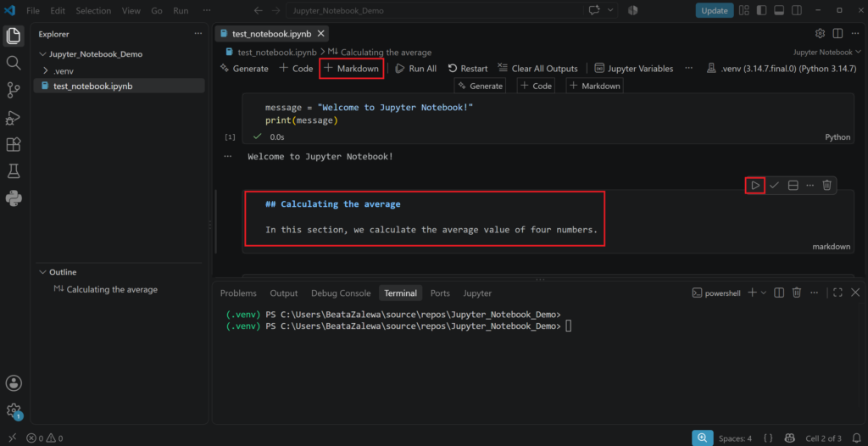
Task: Open the new terminal launch profile dropdown
Action: tap(764, 293)
